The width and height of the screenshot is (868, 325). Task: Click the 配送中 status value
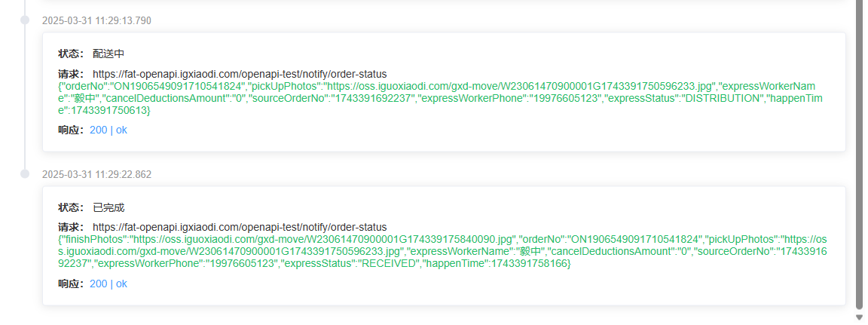pyautogui.click(x=108, y=54)
